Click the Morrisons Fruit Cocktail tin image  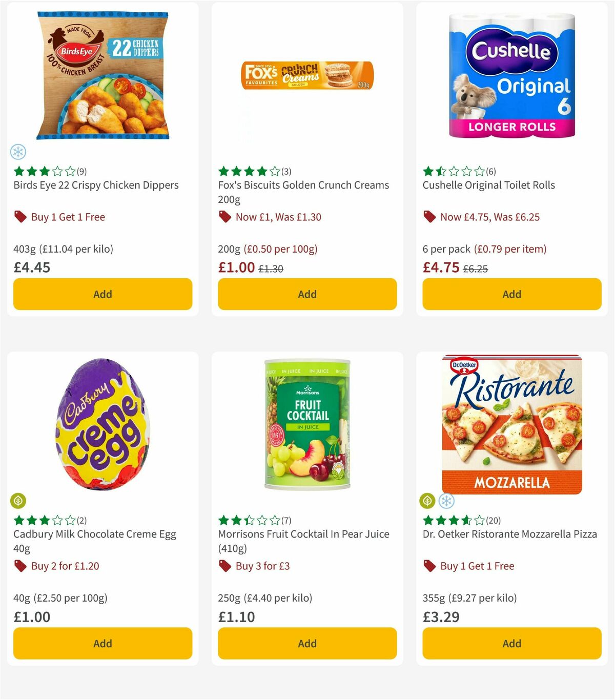click(306, 425)
